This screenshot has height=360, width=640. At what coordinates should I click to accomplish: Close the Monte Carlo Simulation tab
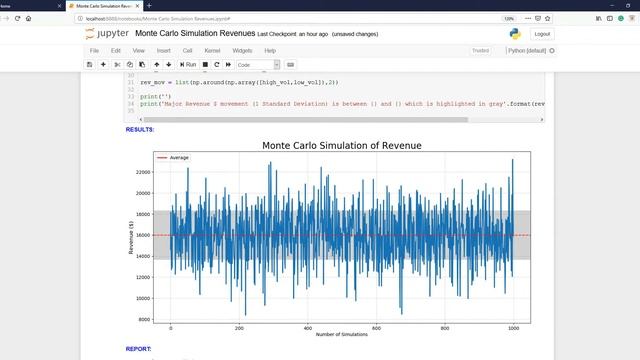[x=138, y=6]
